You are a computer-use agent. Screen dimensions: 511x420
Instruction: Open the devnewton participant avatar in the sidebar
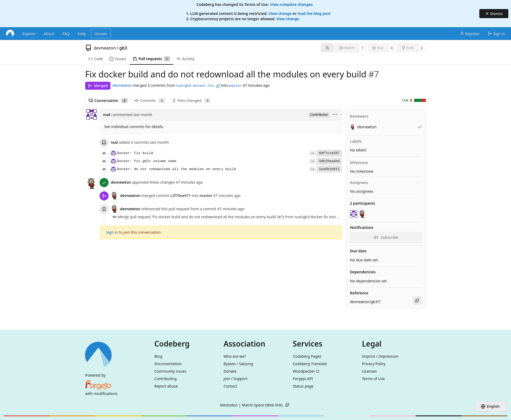(x=362, y=214)
